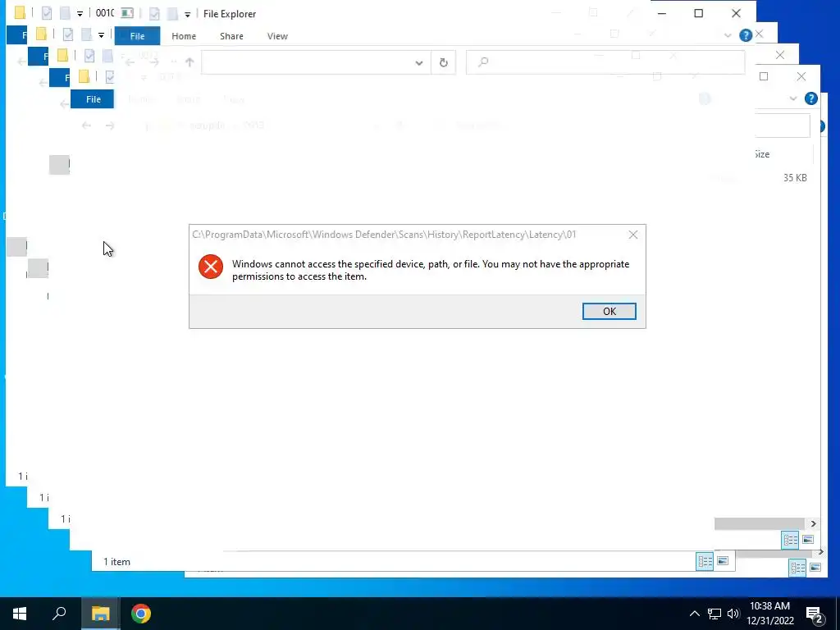Click scroll-right arrow next to gray thumb
The height and width of the screenshot is (630, 840).
tap(813, 523)
